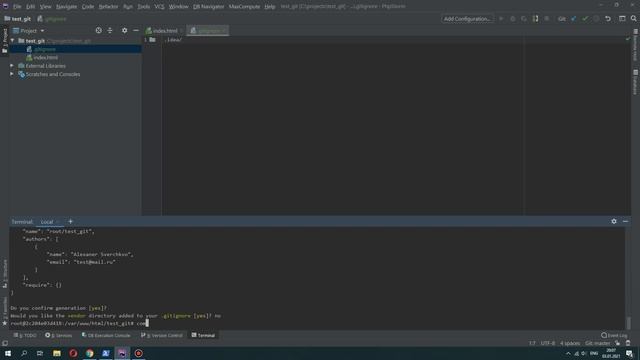Open Windows taskbar search
Image resolution: width=640 pixels, height=360 pixels.
click(x=24, y=353)
